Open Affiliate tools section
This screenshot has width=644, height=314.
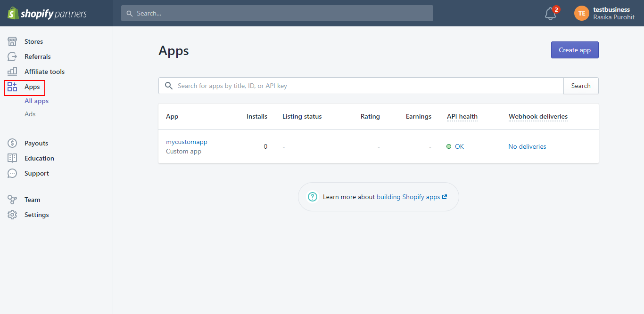44,72
